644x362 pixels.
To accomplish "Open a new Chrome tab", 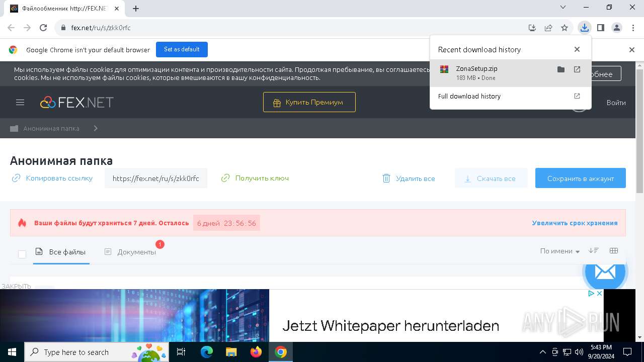I will [136, 9].
